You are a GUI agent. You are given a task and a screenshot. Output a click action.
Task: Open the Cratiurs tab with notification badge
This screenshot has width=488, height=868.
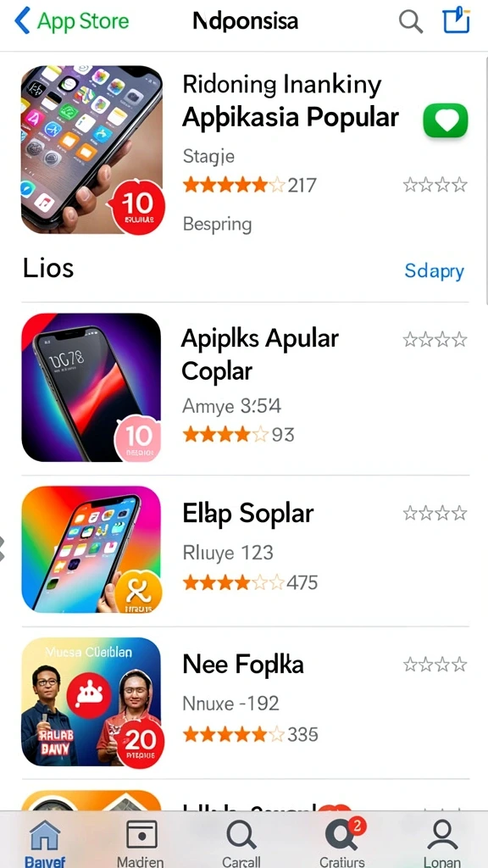[x=342, y=843]
